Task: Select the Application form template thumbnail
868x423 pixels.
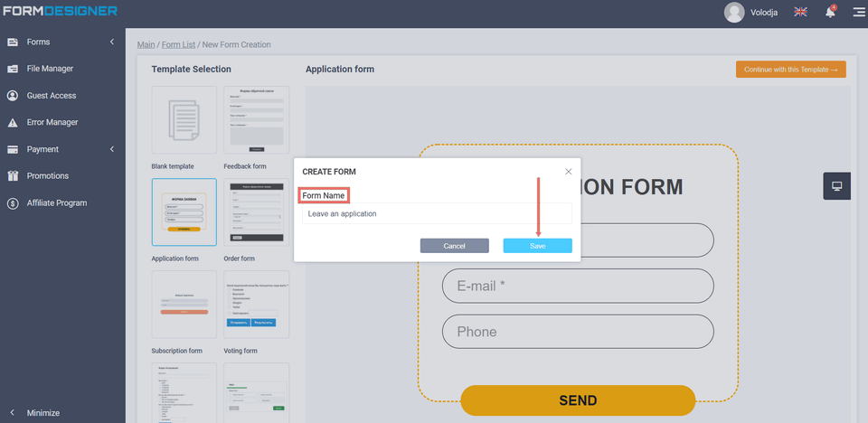Action: tap(184, 212)
